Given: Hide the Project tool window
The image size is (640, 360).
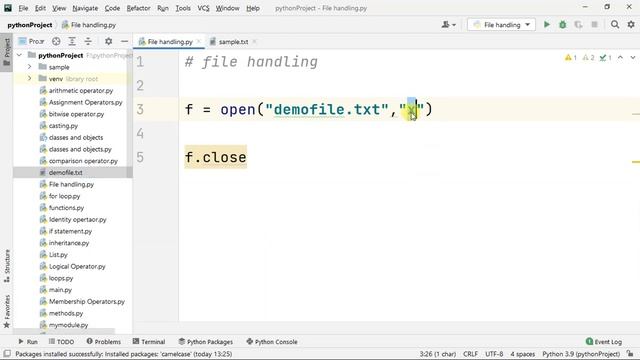Looking at the screenshot, I should pyautogui.click(x=124, y=41).
